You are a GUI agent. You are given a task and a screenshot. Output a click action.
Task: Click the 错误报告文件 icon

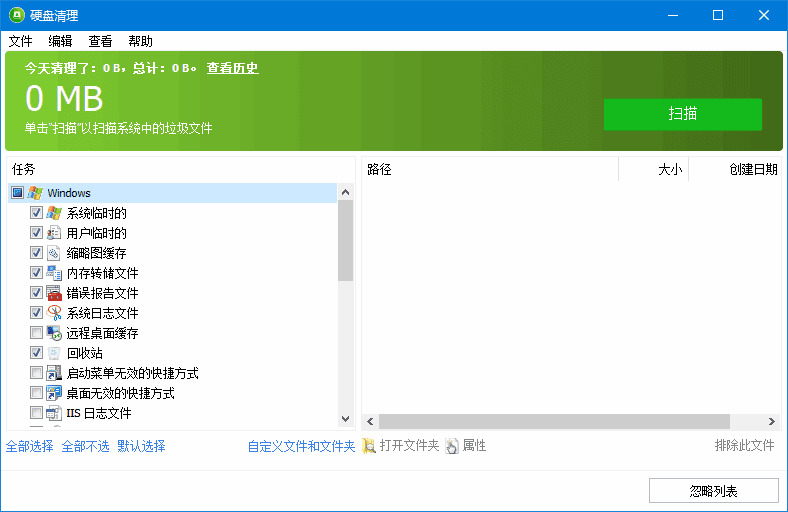coord(54,293)
